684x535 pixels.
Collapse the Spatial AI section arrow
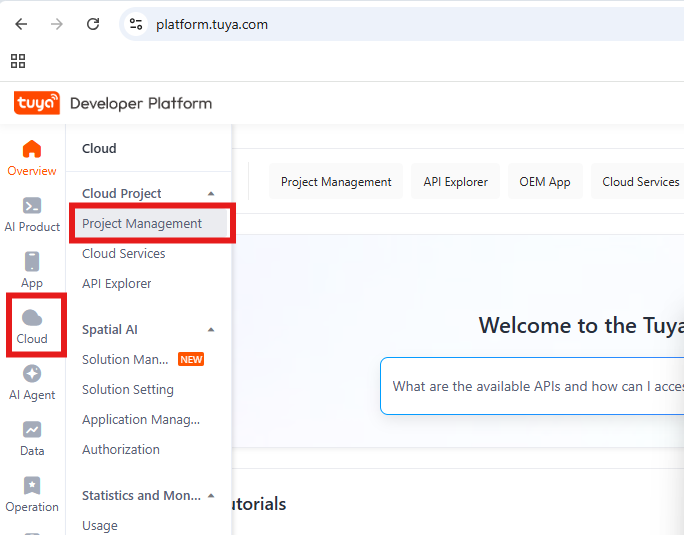click(211, 329)
